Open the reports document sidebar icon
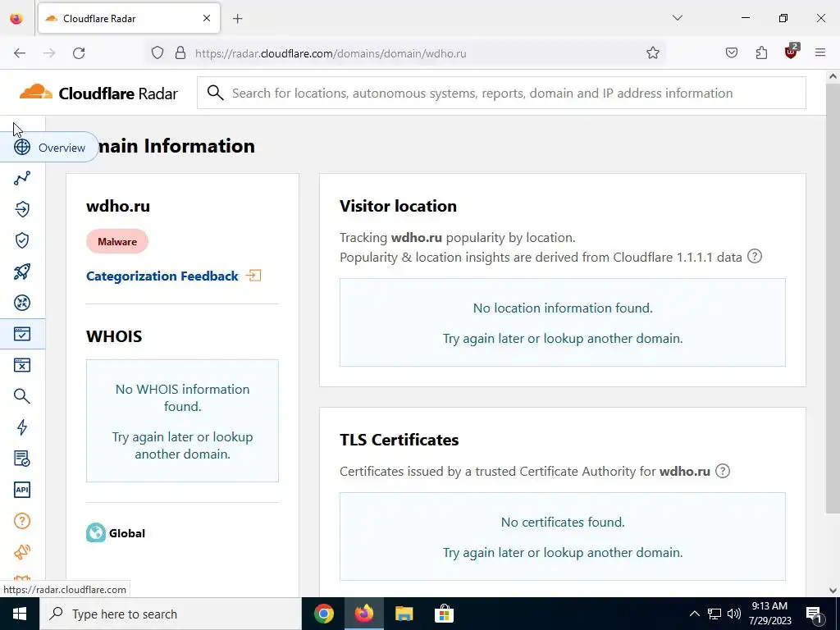Viewport: 840px width, 630px height. pos(22,459)
